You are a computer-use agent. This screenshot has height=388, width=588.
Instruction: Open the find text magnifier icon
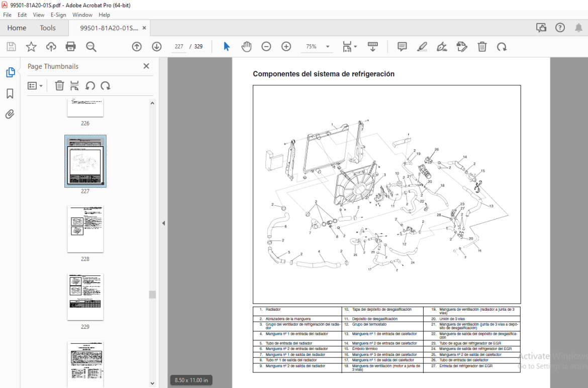(x=91, y=47)
